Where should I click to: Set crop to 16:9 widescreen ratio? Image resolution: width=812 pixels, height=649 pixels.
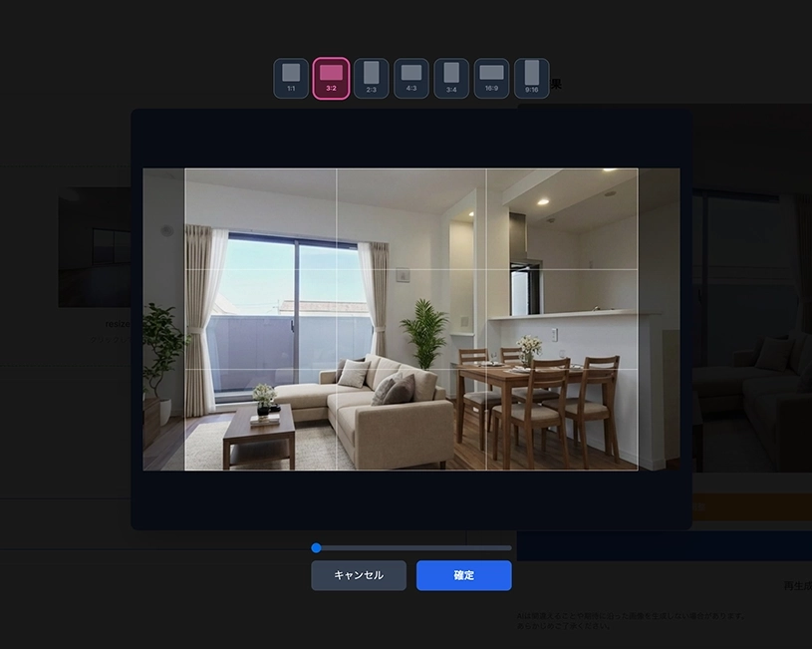coord(491,78)
